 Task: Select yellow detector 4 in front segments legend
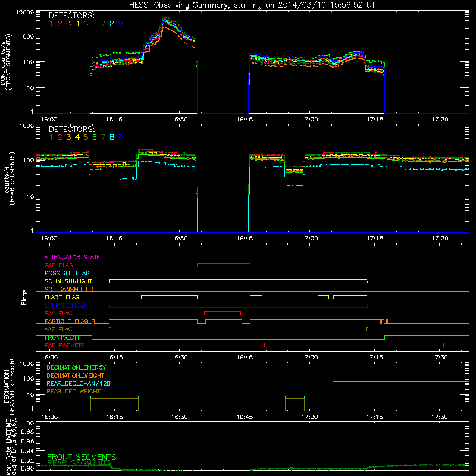point(77,24)
